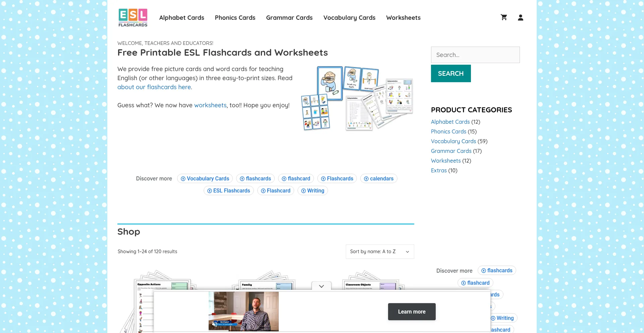Follow the 'about our flashcards here' link

[154, 87]
